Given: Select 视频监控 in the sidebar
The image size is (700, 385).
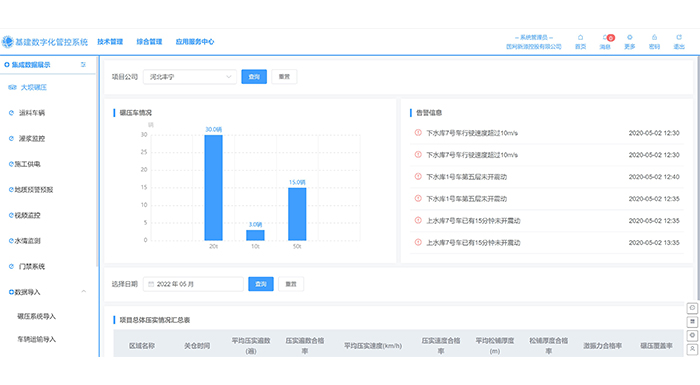Looking at the screenshot, I should pos(27,215).
